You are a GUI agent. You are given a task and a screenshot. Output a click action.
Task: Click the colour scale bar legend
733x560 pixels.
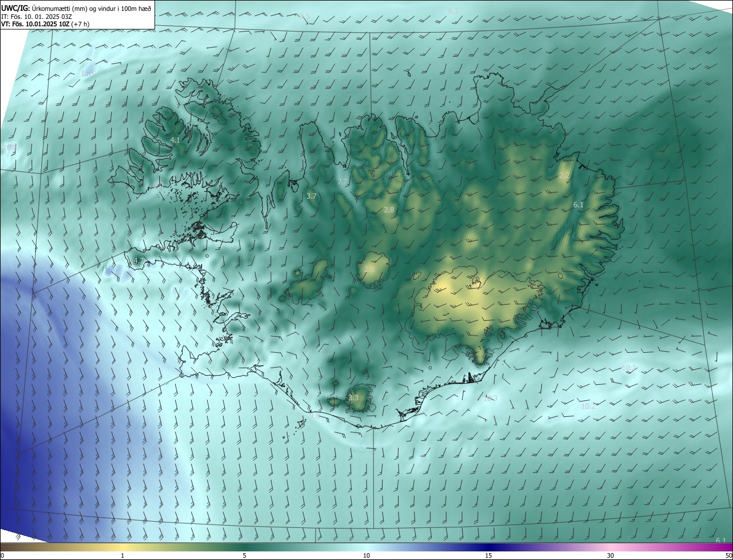click(366, 547)
